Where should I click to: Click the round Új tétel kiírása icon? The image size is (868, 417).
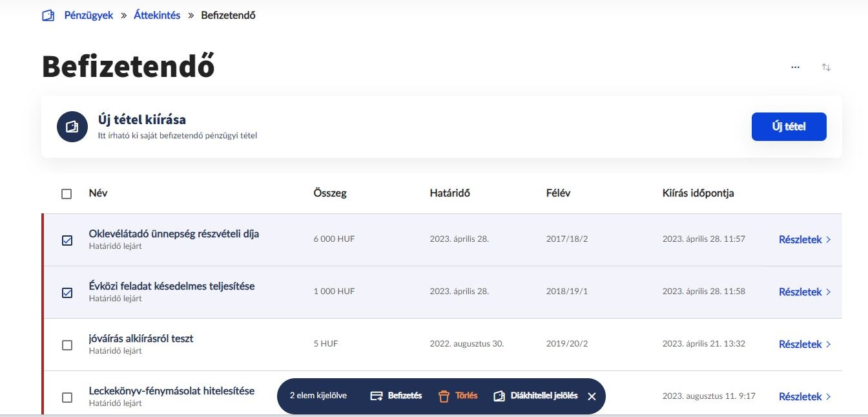[x=72, y=127]
